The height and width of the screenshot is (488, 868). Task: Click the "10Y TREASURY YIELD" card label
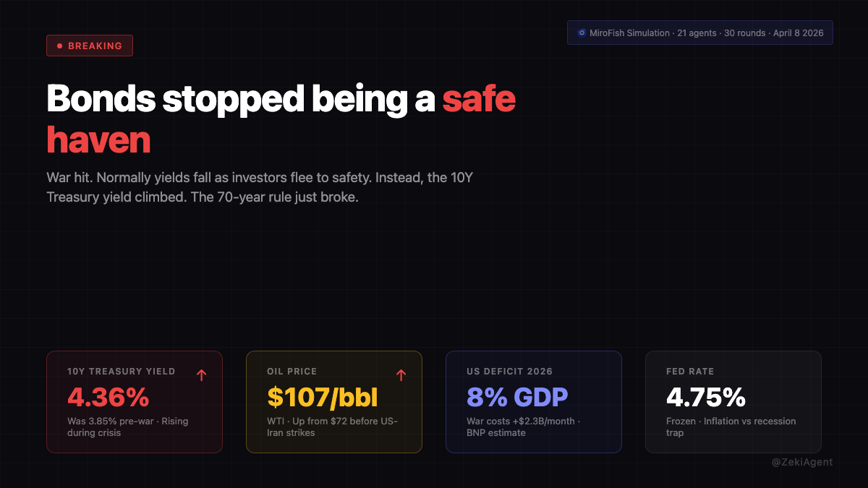pyautogui.click(x=122, y=372)
